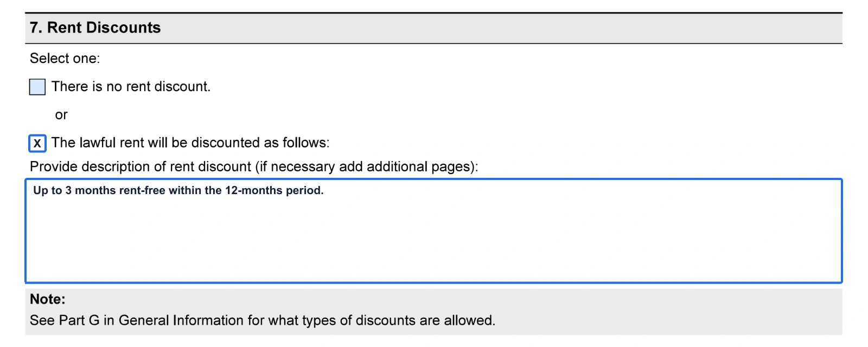Select the text 'Up to 3 months rent-free'

coord(98,191)
